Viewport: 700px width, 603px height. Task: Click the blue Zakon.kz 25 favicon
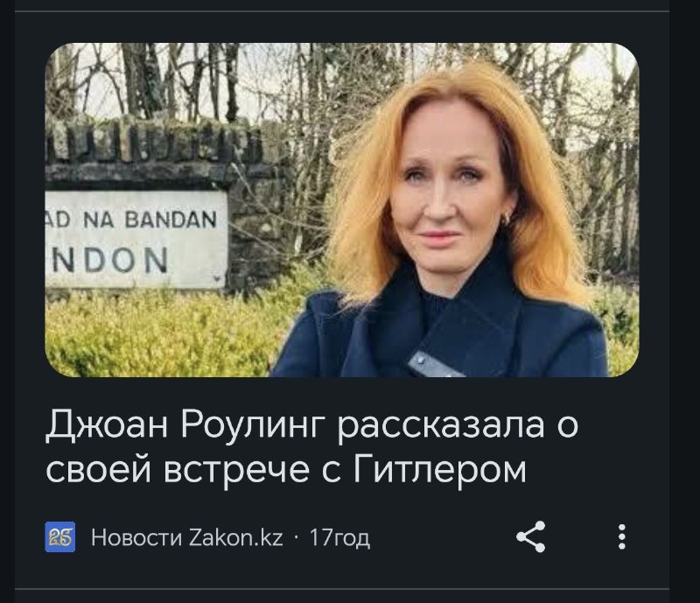click(x=60, y=536)
